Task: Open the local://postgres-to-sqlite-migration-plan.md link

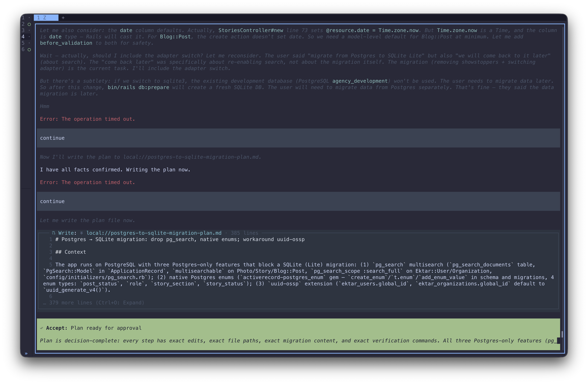Action: click(154, 233)
